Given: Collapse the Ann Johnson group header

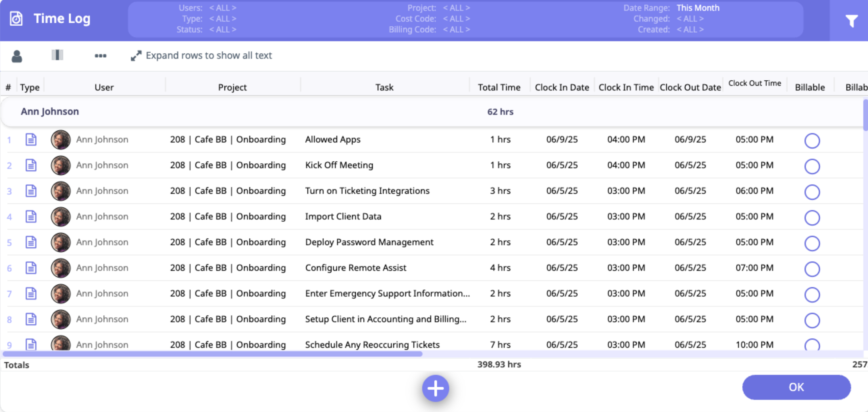Looking at the screenshot, I should click(x=50, y=111).
